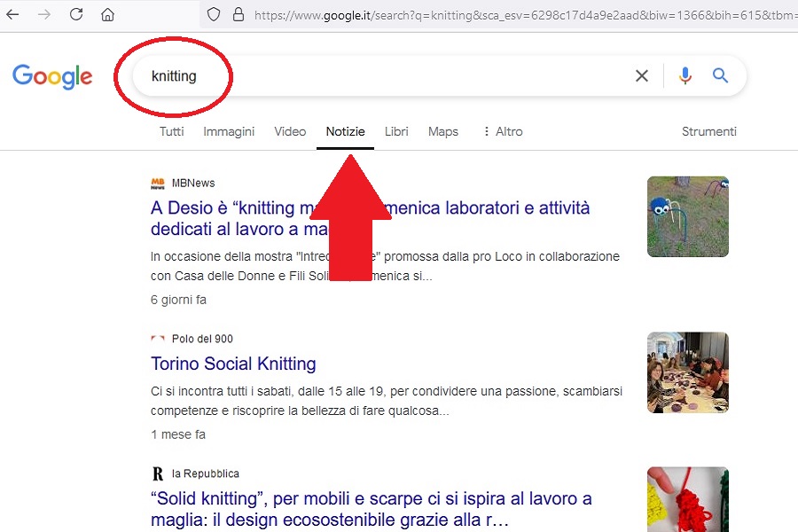Switch to the Immagini tab

tap(229, 131)
